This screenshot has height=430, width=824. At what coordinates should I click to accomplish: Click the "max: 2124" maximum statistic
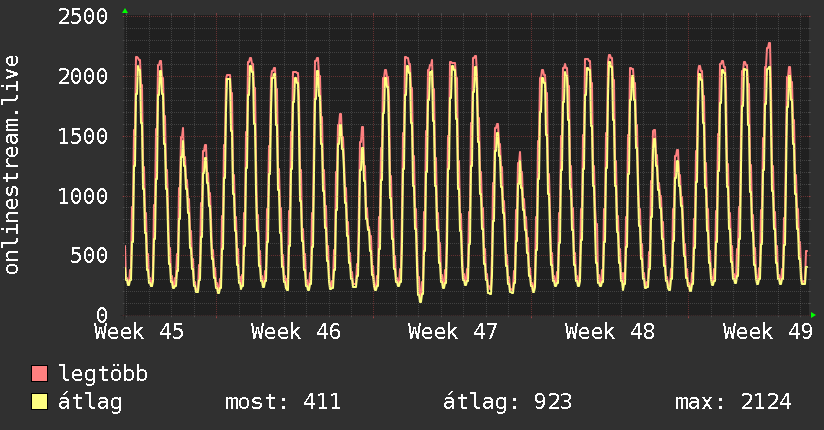point(733,403)
